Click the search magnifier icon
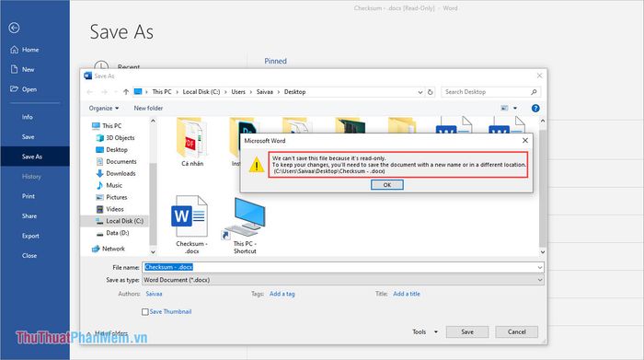644x360 pixels. [534, 92]
